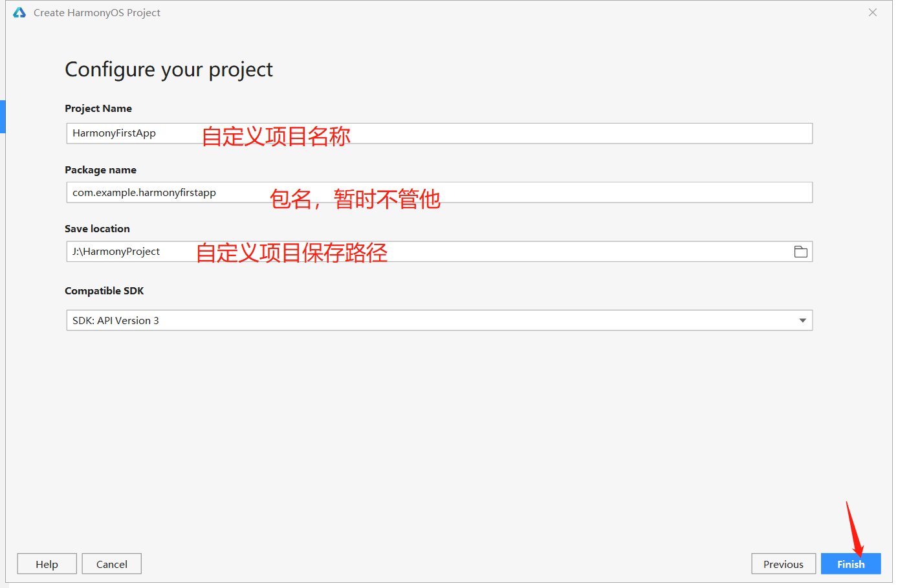Click the DevEco Studio logo in title bar
898x588 pixels.
coord(19,13)
